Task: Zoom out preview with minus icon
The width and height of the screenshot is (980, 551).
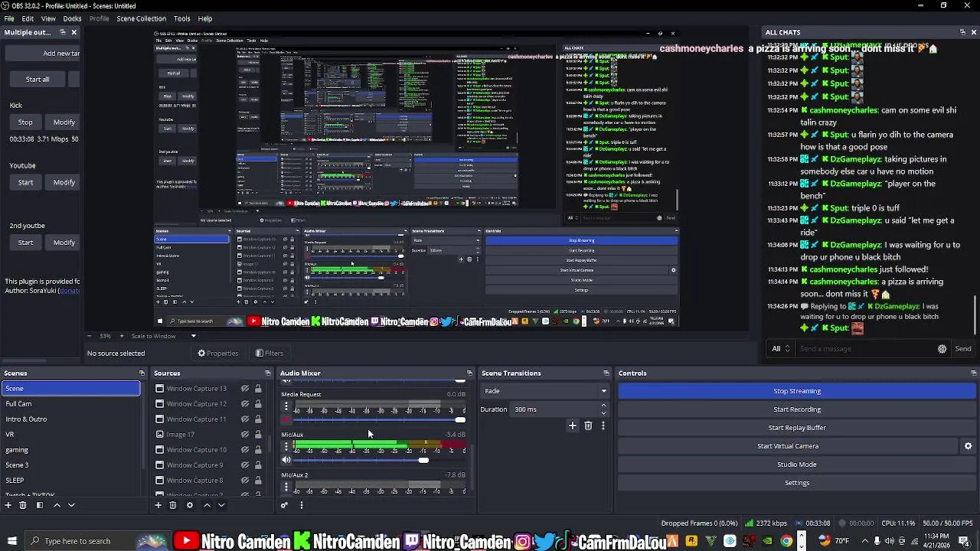Action: tap(90, 336)
